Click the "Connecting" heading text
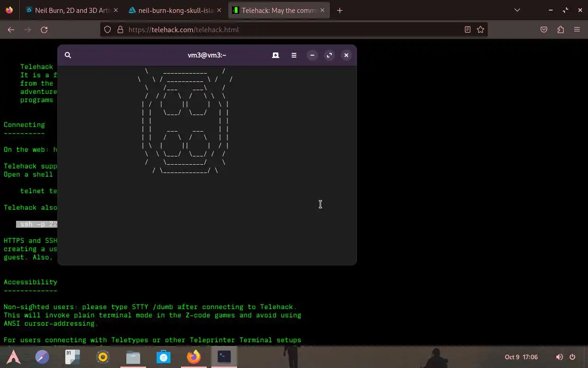Screen dimensions: 588x368 (x=24, y=125)
